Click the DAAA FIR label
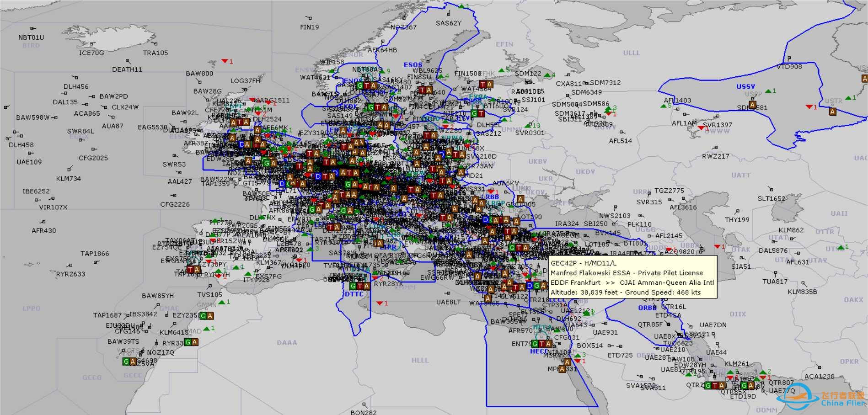The height and width of the screenshot is (415, 868). 287,343
